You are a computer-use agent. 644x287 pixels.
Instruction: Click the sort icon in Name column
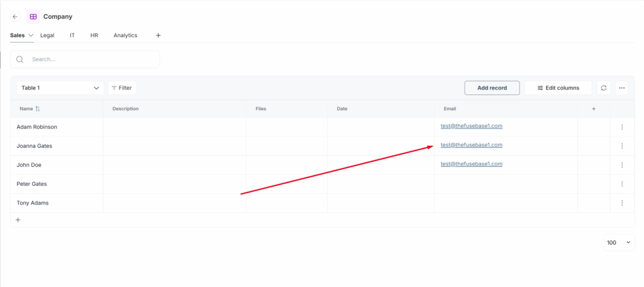(38, 109)
